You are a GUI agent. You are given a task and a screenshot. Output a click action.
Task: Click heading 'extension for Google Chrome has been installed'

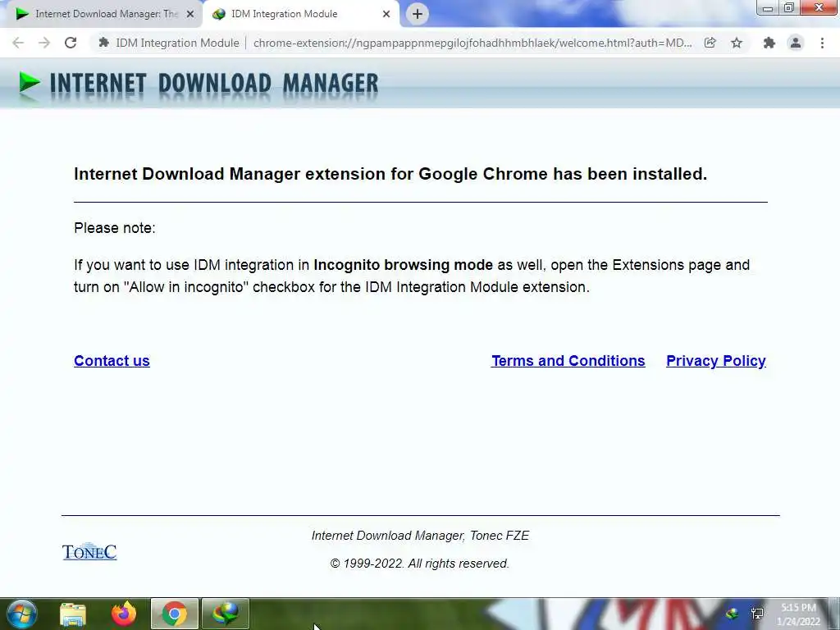point(506,174)
